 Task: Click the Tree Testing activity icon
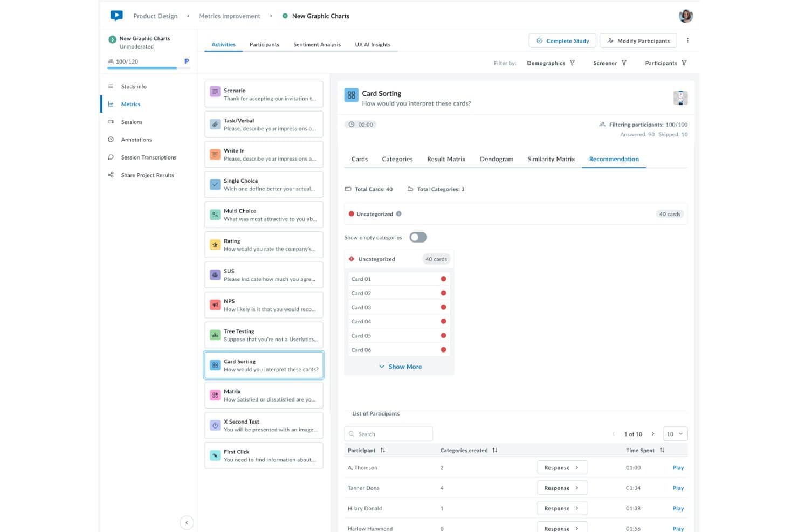215,335
